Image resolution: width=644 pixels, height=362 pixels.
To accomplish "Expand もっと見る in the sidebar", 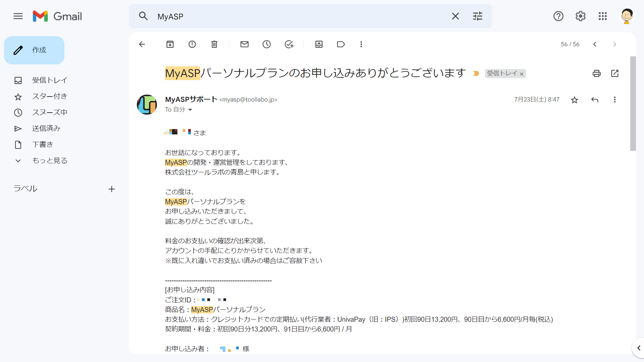I will pos(50,161).
